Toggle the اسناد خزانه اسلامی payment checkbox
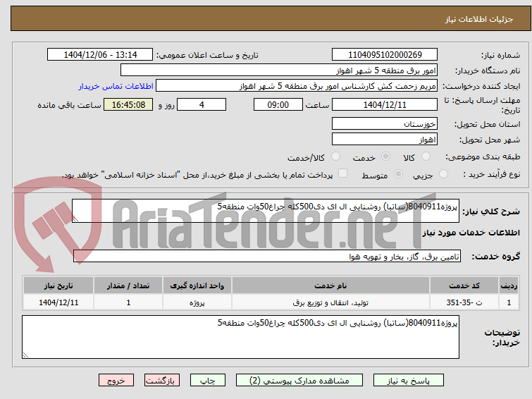 click(342, 173)
